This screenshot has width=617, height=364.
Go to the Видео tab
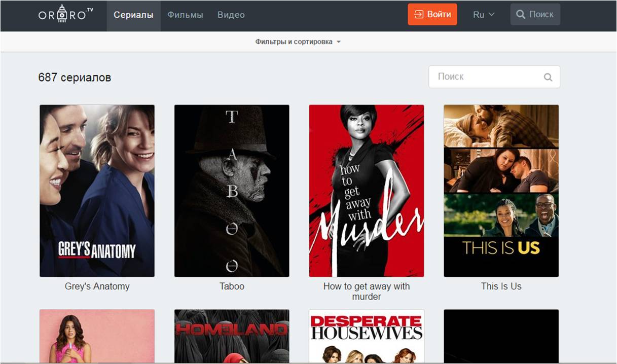point(231,15)
